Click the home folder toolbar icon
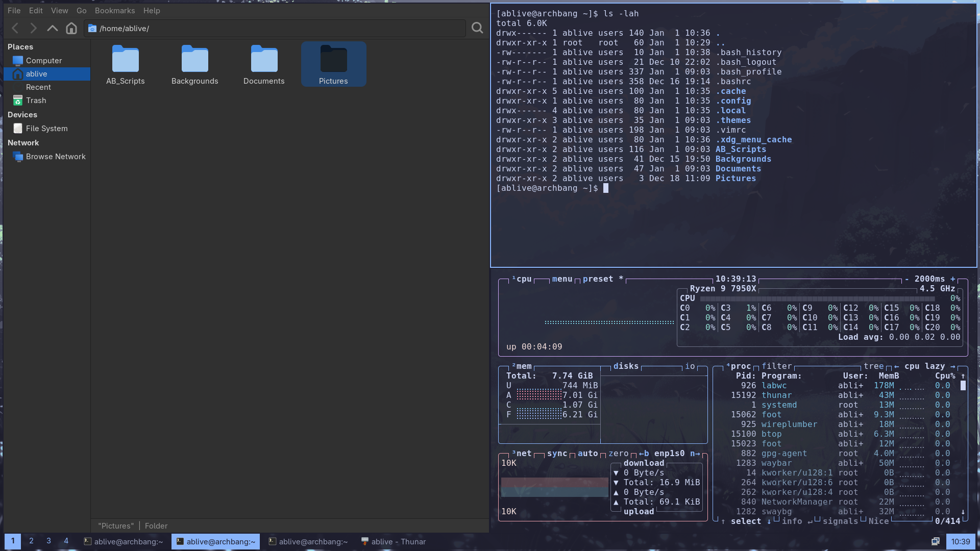 [71, 29]
